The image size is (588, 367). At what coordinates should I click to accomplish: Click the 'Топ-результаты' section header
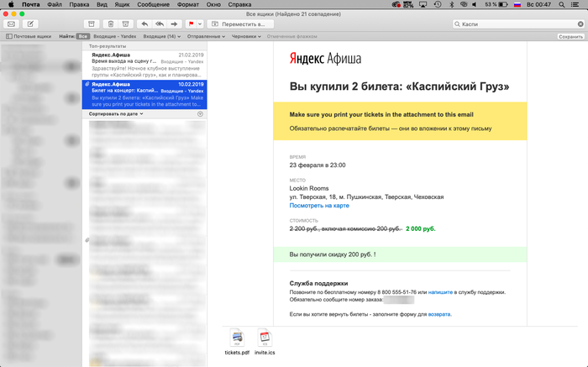[x=108, y=46]
